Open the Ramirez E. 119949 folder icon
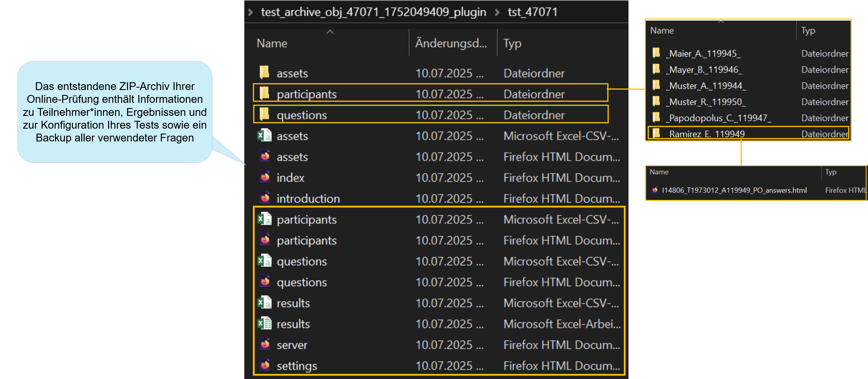This screenshot has width=868, height=379. click(656, 133)
